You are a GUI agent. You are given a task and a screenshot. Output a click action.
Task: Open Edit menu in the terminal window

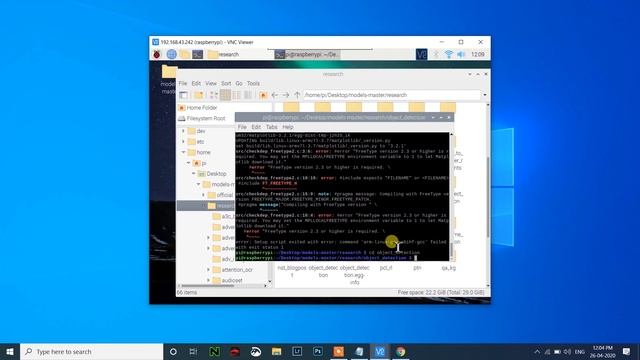point(256,127)
